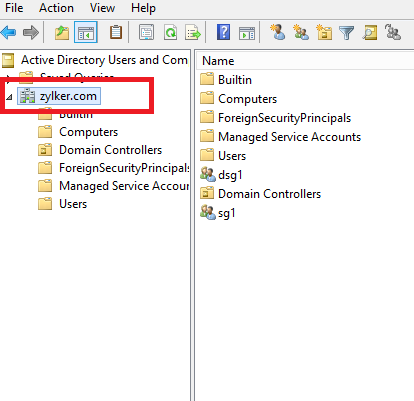Click the Create new group icon
414x401 pixels.
tap(301, 32)
